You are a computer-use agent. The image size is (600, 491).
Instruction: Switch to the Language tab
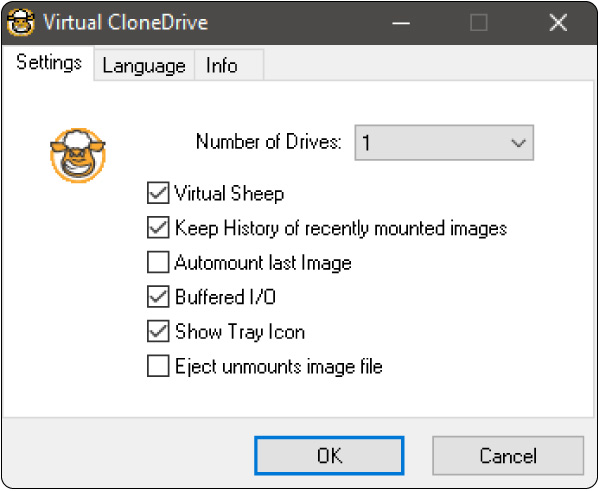point(144,65)
